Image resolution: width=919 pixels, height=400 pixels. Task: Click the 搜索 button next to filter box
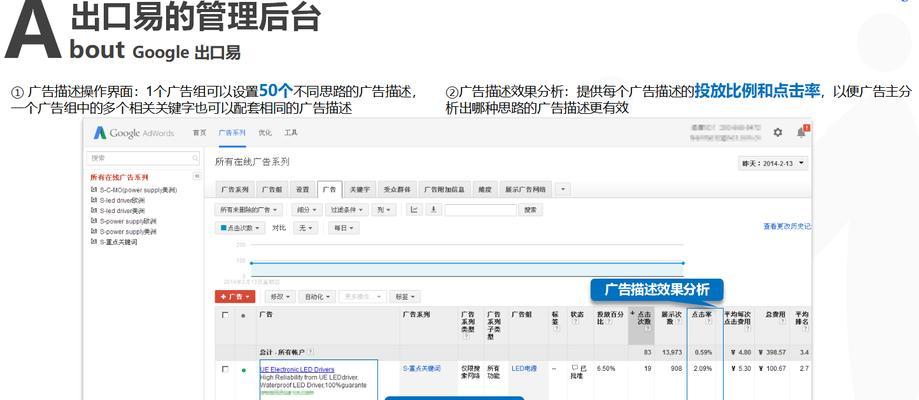(530, 209)
